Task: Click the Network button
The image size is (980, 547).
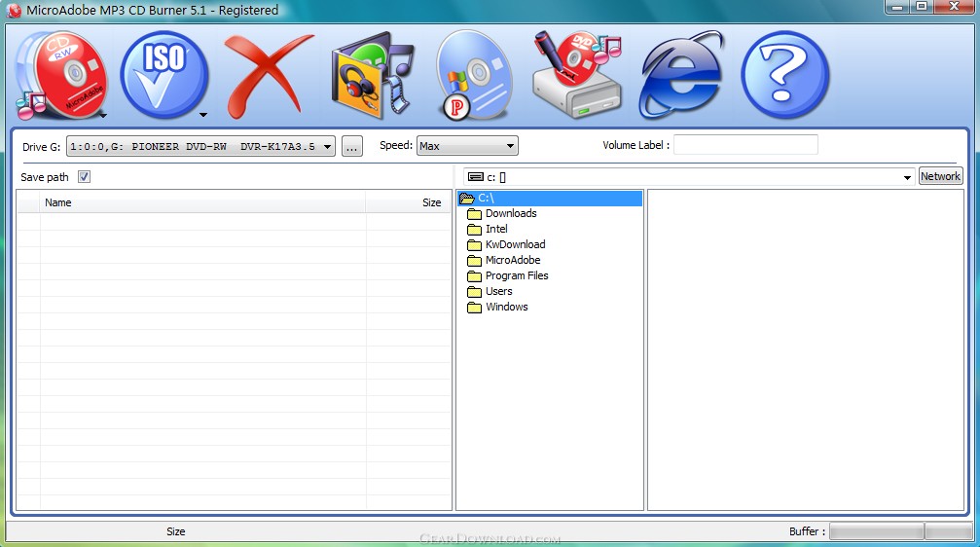Action: tap(940, 176)
